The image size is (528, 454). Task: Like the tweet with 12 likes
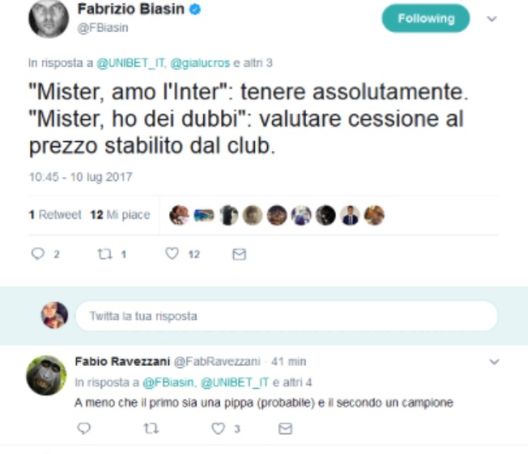click(x=172, y=253)
